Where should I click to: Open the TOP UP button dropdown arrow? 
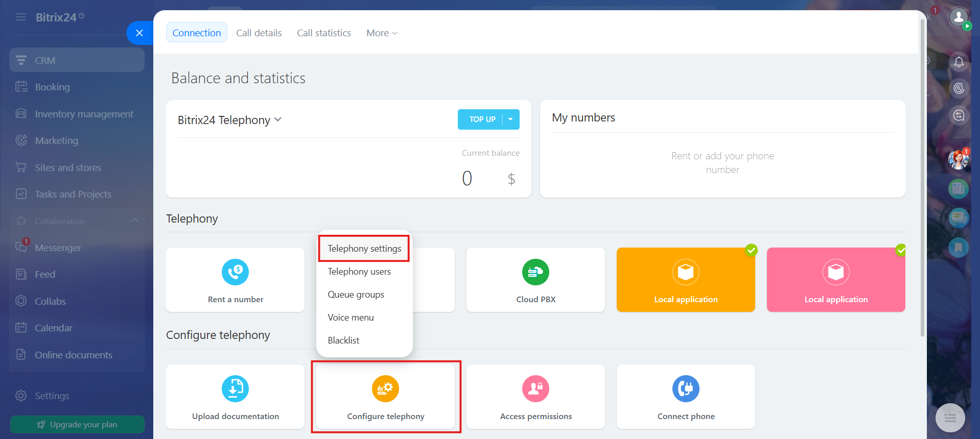tap(511, 119)
